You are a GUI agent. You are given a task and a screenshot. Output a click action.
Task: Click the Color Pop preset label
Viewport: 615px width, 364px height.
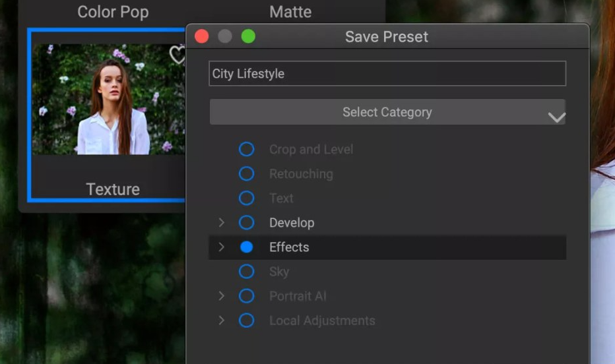tap(113, 12)
